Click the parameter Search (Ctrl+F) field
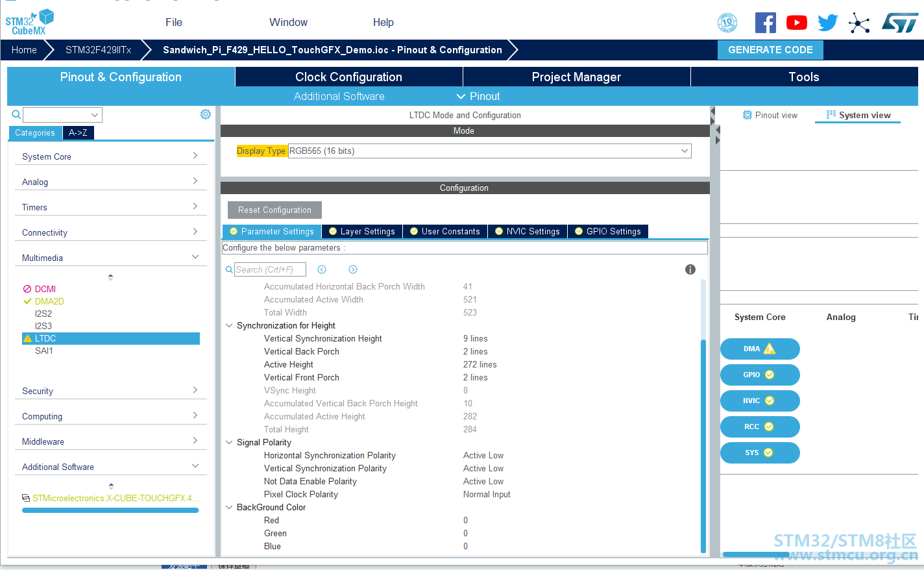 coord(270,269)
